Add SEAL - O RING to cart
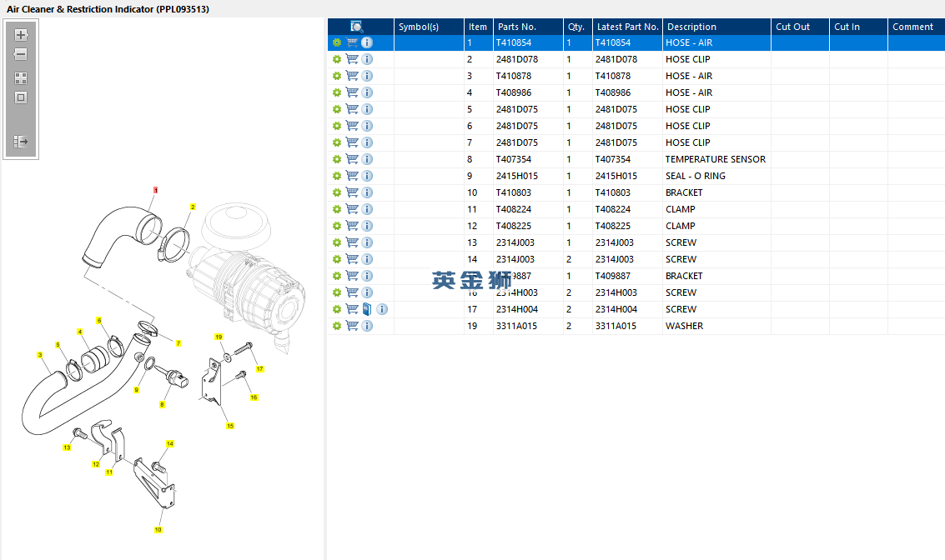The height and width of the screenshot is (560, 945). (353, 176)
